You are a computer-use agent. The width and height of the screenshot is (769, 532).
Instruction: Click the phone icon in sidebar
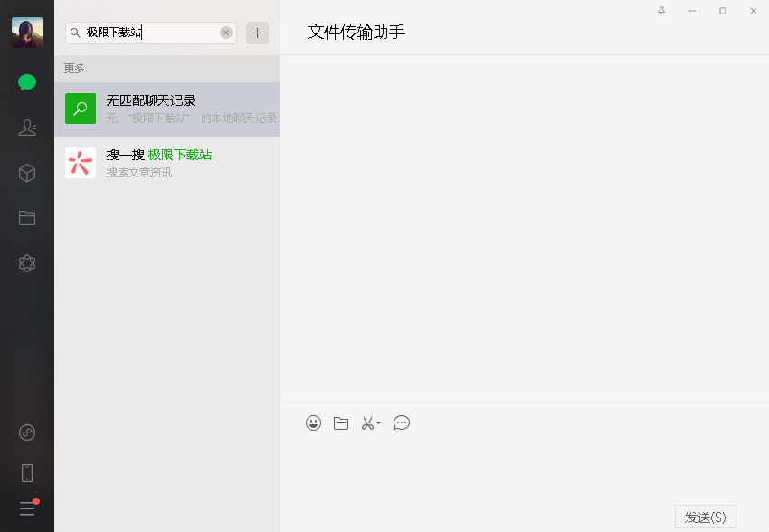pos(27,473)
